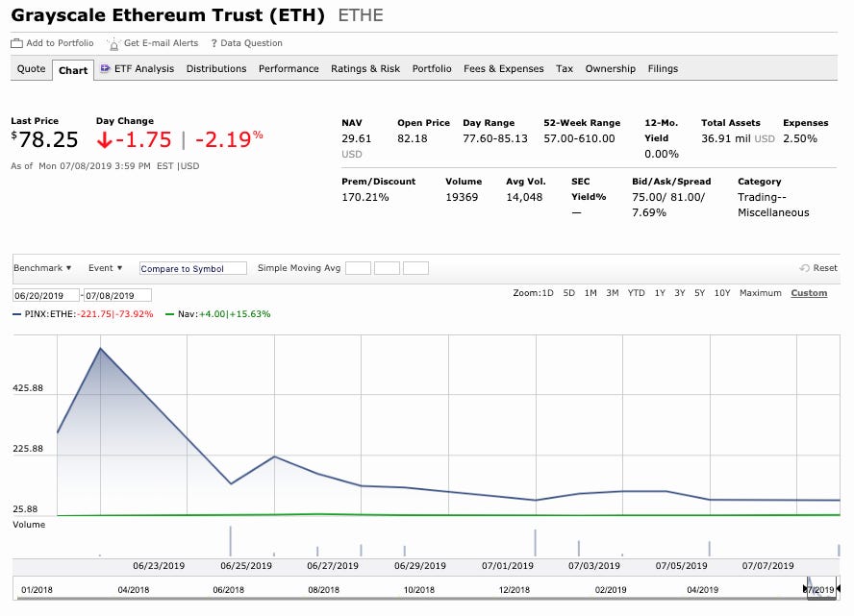Click the Get E-mail Alerts link
The width and height of the screenshot is (854, 616).
[x=162, y=43]
